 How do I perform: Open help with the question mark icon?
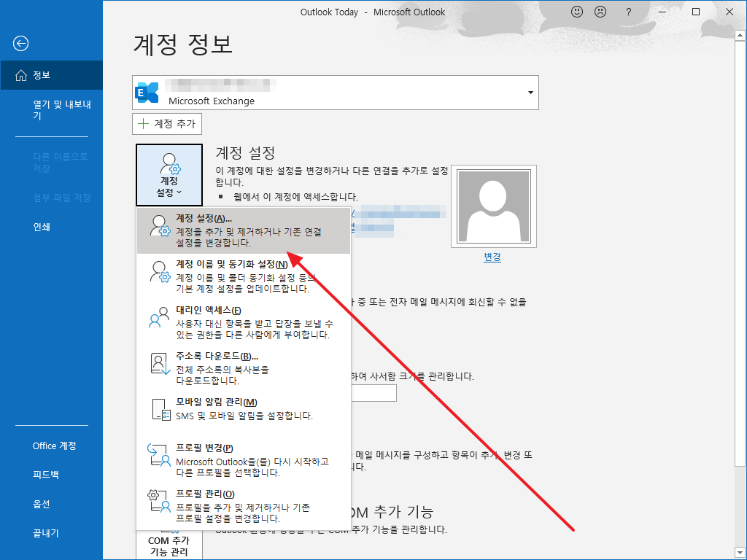(628, 12)
